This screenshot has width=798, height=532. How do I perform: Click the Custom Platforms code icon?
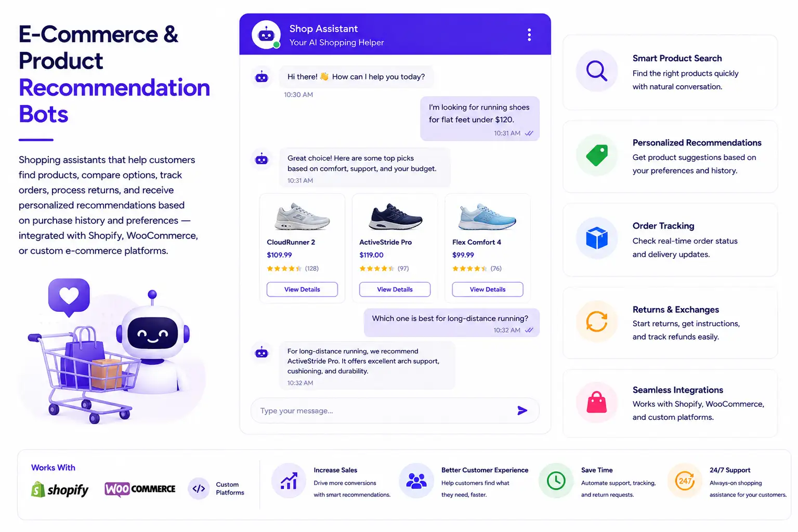199,488
